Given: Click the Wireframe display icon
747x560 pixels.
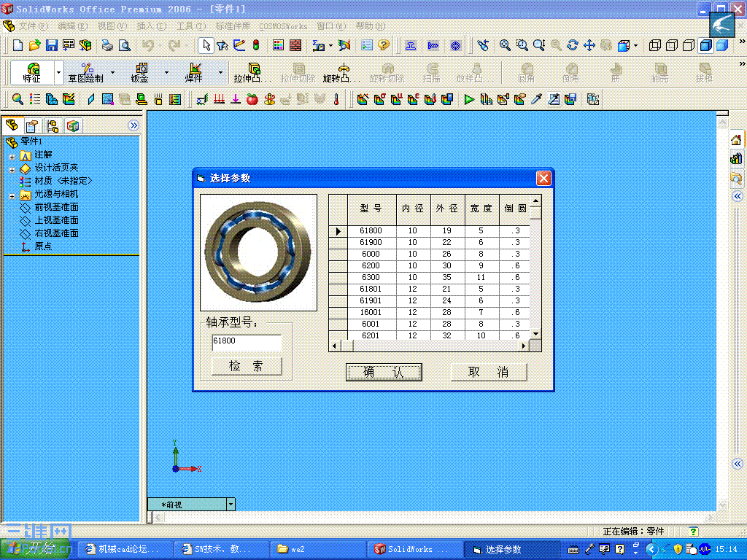Looking at the screenshot, I should pos(655,45).
